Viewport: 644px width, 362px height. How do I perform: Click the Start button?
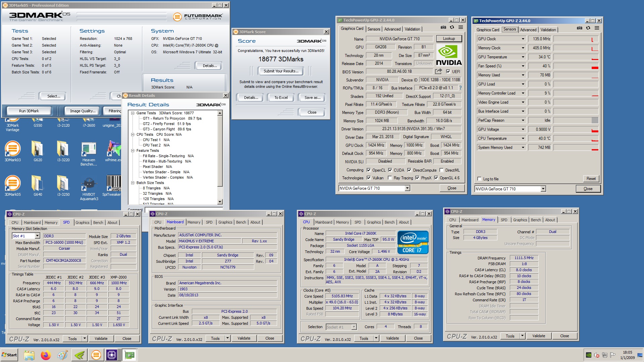tap(9, 355)
